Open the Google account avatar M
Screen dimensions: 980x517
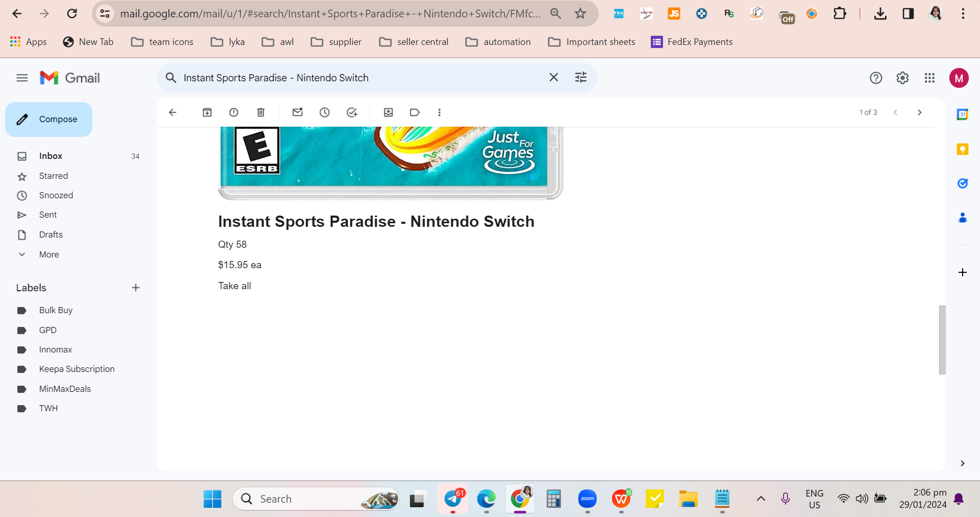pyautogui.click(x=959, y=78)
